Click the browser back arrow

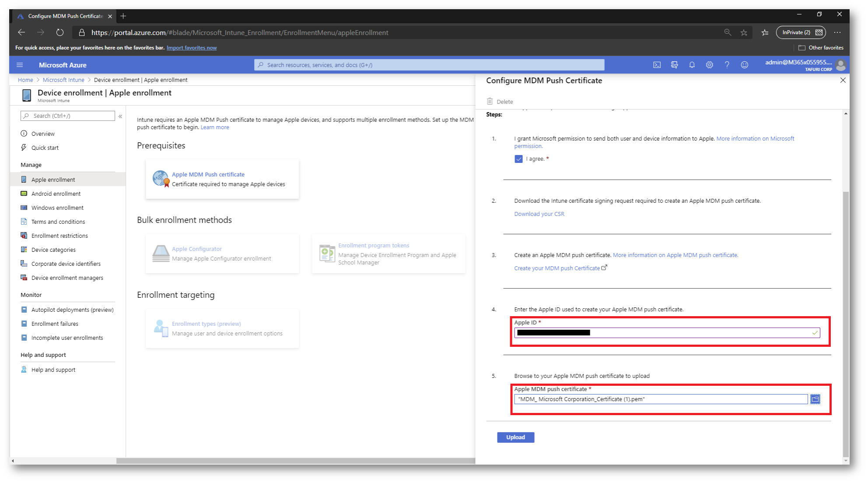click(21, 32)
